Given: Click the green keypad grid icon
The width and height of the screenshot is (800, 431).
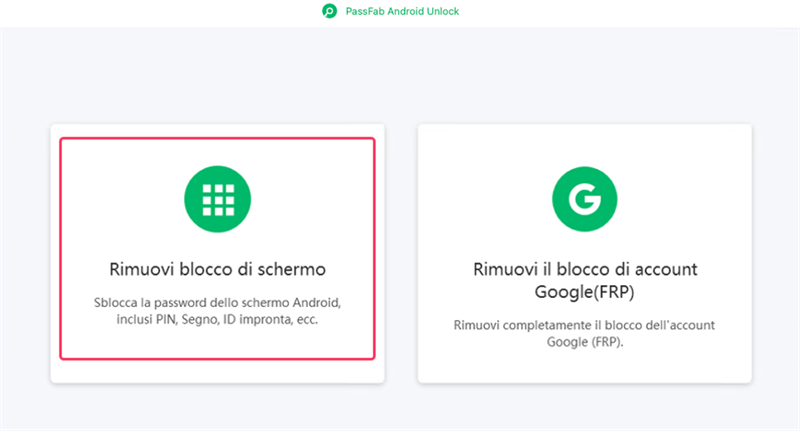Looking at the screenshot, I should point(217,201).
